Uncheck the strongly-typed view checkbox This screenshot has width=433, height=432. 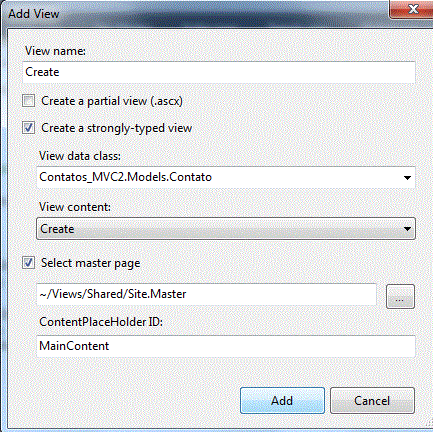click(x=28, y=128)
